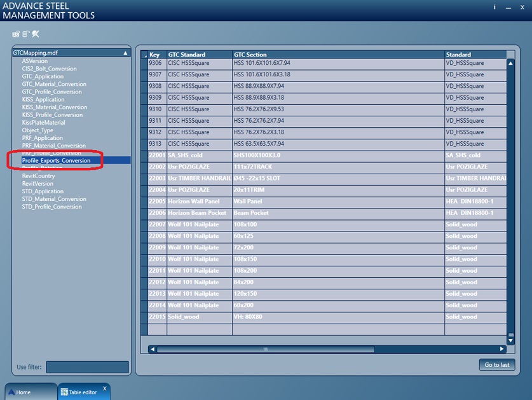
Task: Select the KISS_Material_Conversion table
Action: [54, 107]
